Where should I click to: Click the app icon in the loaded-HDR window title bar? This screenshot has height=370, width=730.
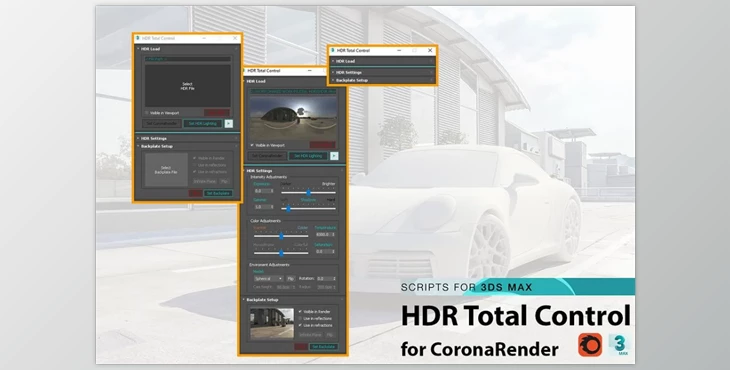pos(243,71)
